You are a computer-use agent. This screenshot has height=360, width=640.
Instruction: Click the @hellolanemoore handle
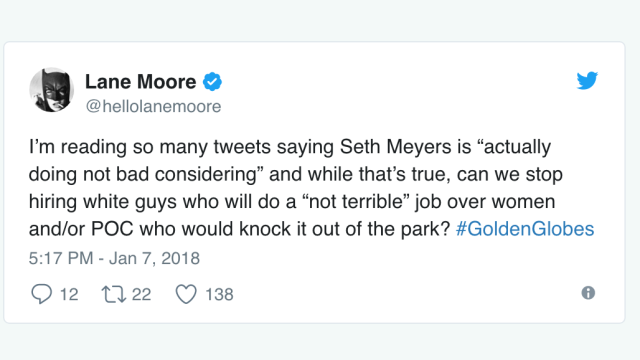coord(153,106)
